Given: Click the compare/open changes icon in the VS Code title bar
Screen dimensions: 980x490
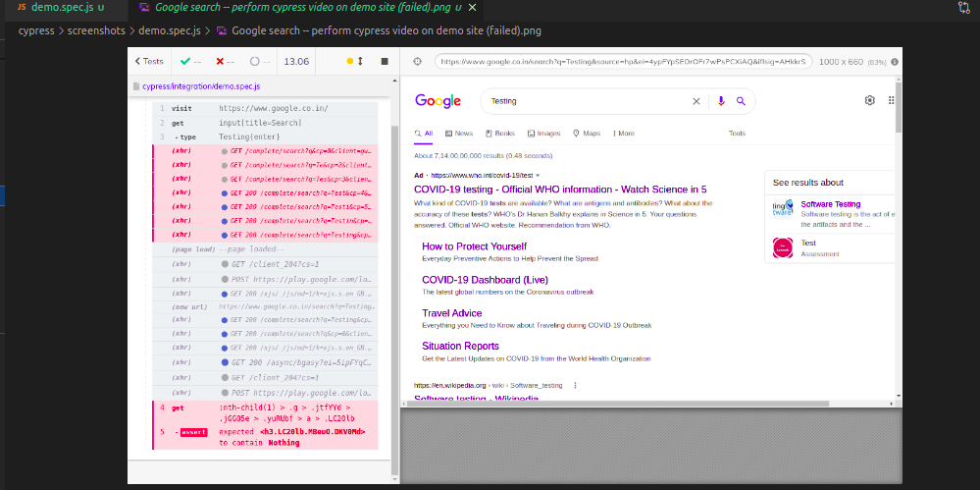Looking at the screenshot, I should pos(963,8).
